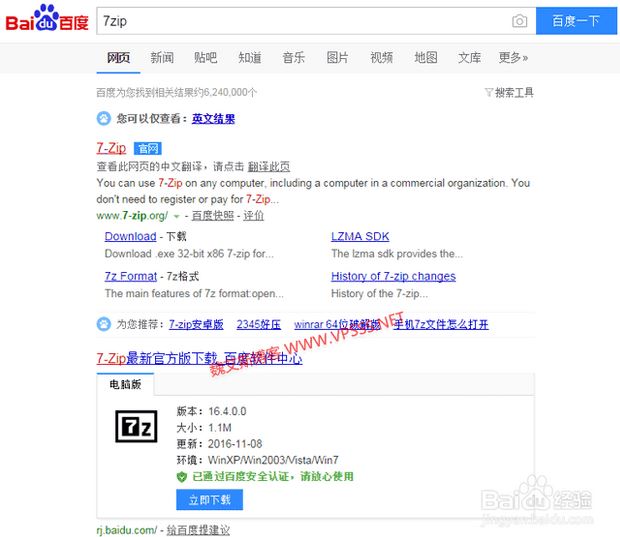Open the Download sublink
The width and height of the screenshot is (620, 537).
pyautogui.click(x=130, y=236)
